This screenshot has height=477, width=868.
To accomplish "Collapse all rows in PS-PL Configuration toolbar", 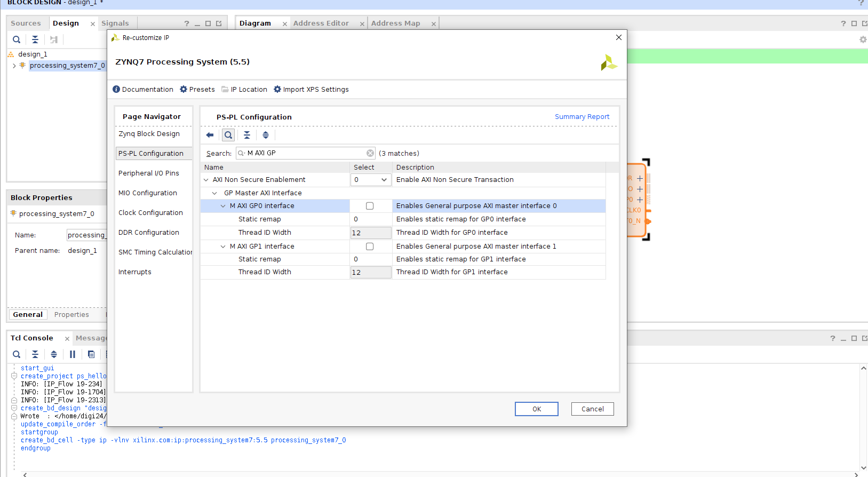I will [x=247, y=135].
